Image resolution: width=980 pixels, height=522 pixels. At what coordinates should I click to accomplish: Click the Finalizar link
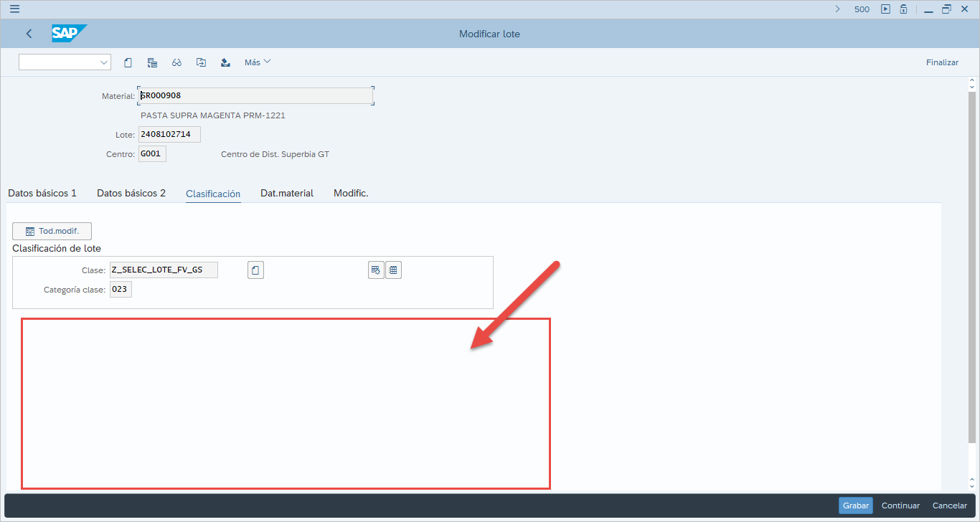point(942,62)
